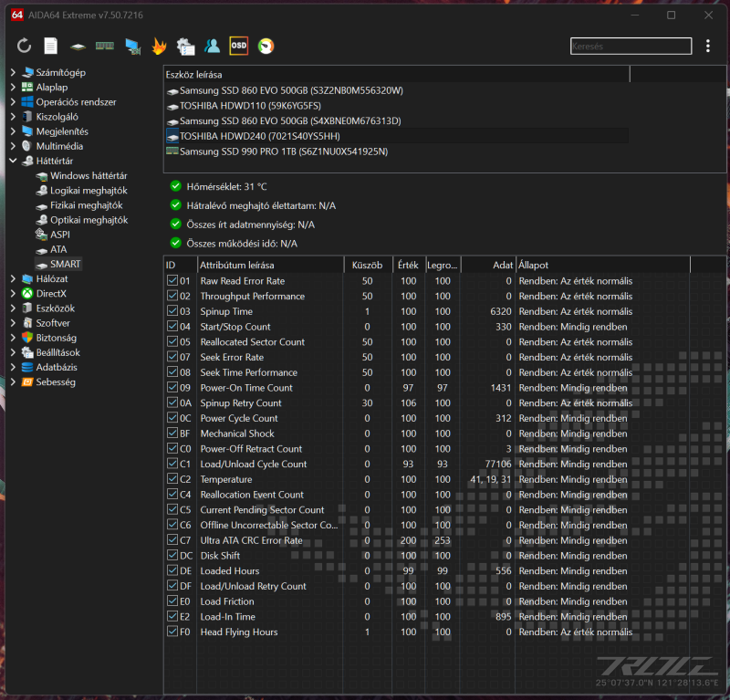Open the preferences gear-and-list toolbar icon
Viewport: 730px width, 700px height.
click(x=186, y=47)
